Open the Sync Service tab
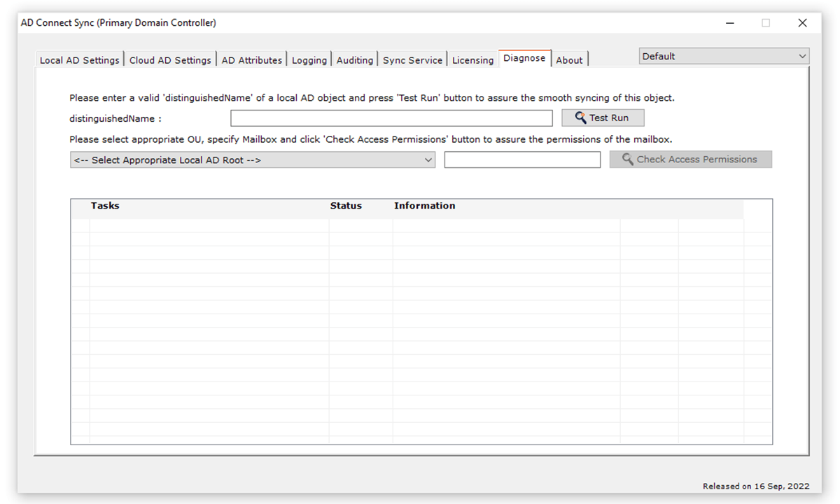Screen dimensions: 840x504 [x=412, y=59]
